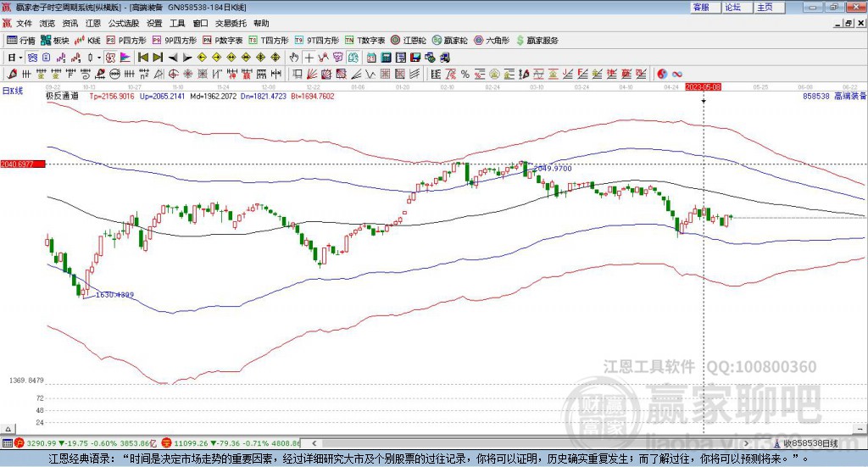Click the 858538 高端装备 stock label

pos(835,97)
